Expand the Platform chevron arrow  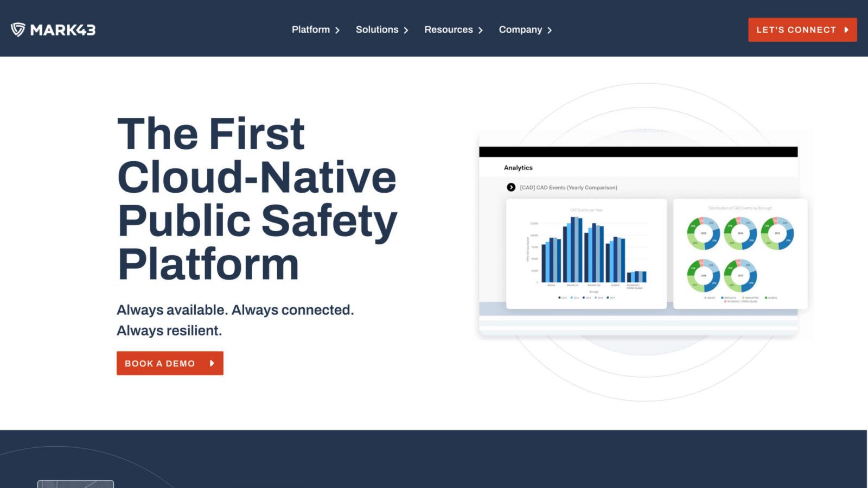[x=337, y=30]
